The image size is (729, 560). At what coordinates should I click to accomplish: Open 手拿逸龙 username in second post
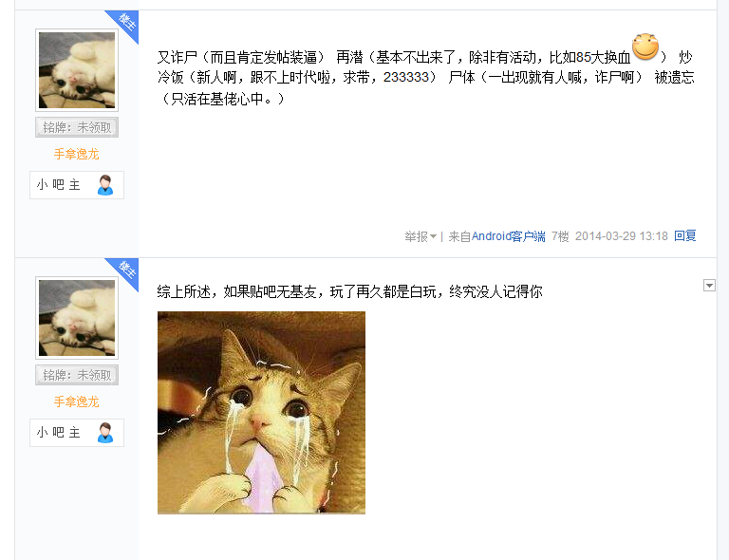click(x=77, y=401)
